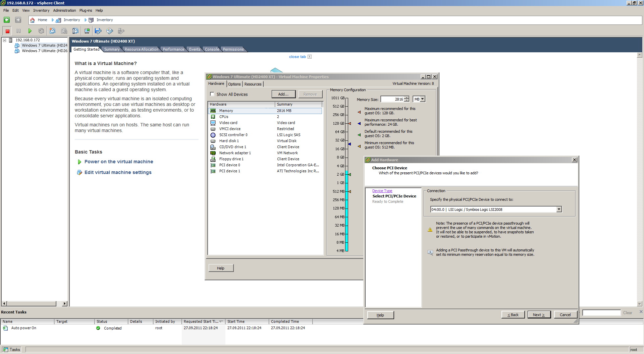
Task: Click the grey forward navigation arrow
Action: 18,20
